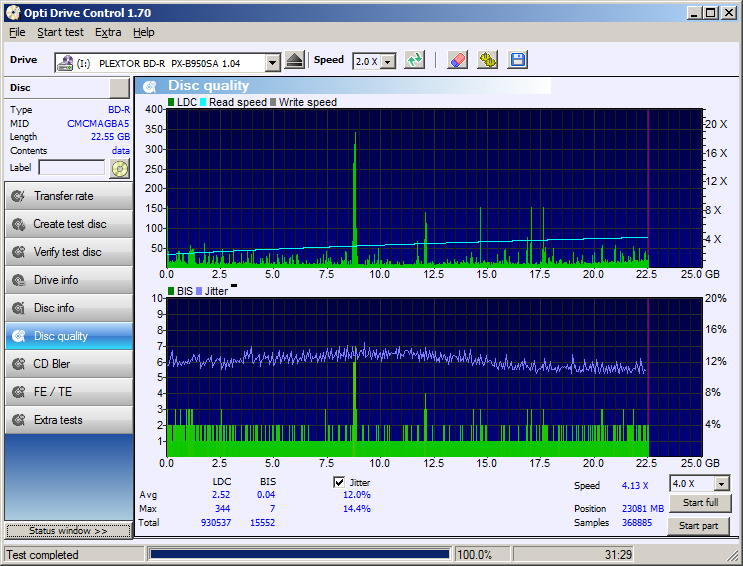Click the green BIS legend swatch
This screenshot has height=566, width=743.
click(171, 291)
